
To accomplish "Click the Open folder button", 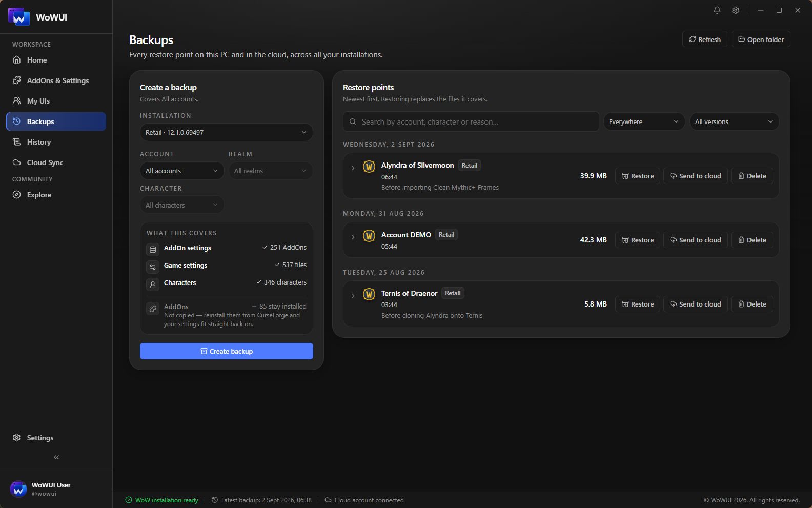I will tap(761, 39).
